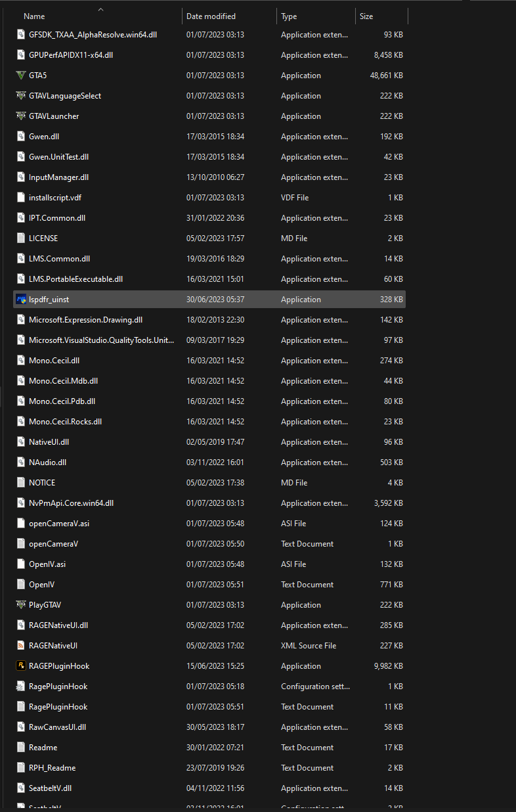Select the openCameraV text document name
The image size is (516, 812).
tap(54, 544)
